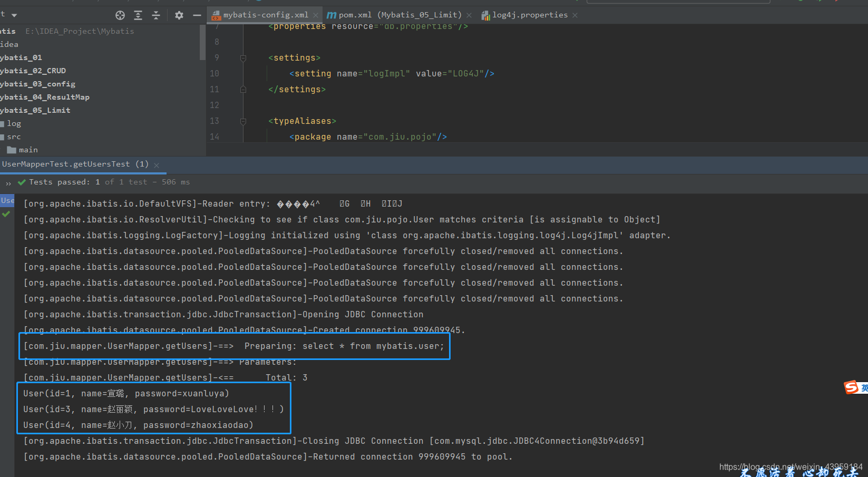The height and width of the screenshot is (477, 868).
Task: Select the idea folder in project tree
Action: point(9,44)
